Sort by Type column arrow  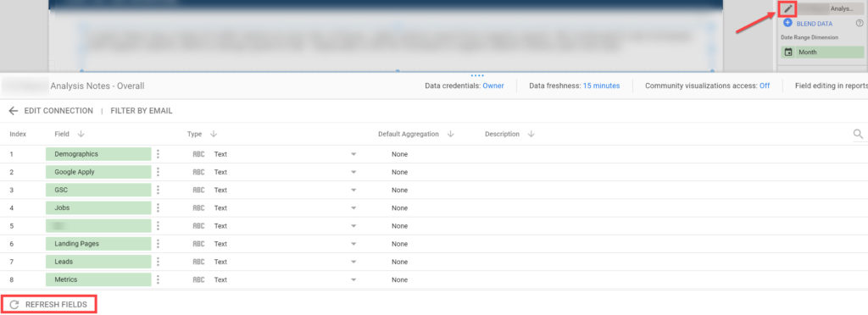tap(213, 134)
